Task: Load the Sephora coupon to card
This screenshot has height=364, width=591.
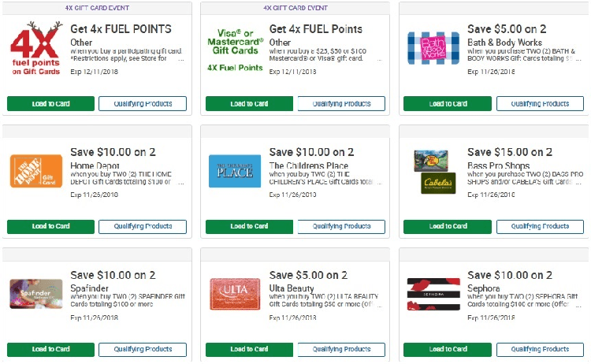Action: (x=448, y=349)
